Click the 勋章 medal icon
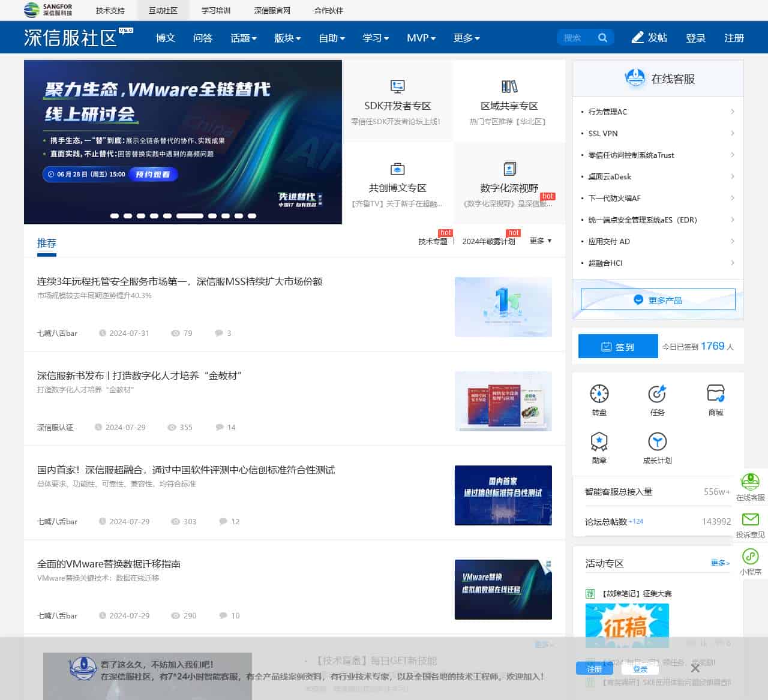The height and width of the screenshot is (700, 768). tap(599, 442)
